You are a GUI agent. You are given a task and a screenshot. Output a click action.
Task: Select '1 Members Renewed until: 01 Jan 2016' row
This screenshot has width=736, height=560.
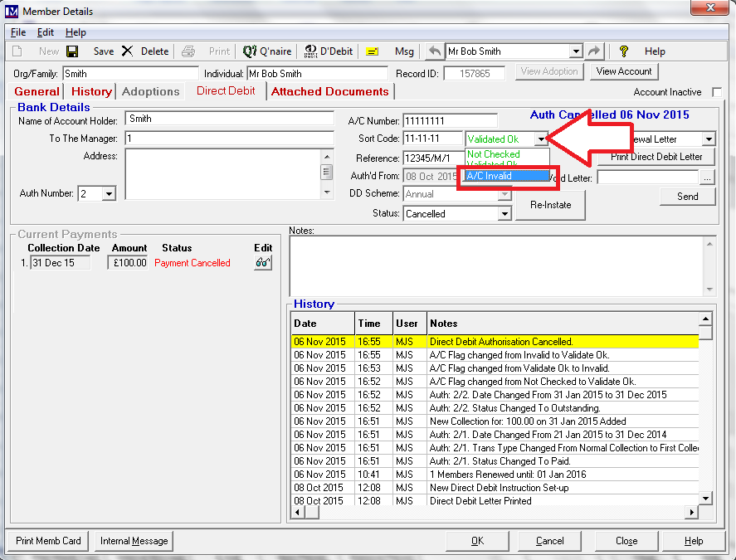(495, 475)
